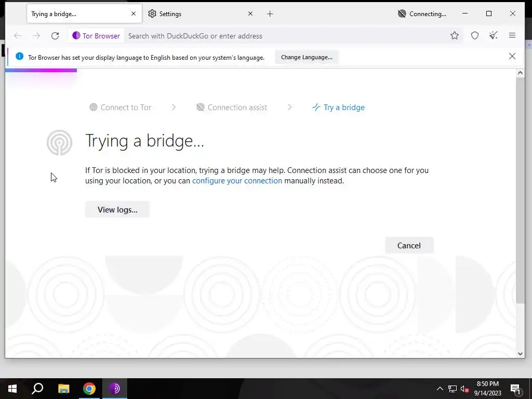Click the connection progress bar
532x399 pixels.
41,70
